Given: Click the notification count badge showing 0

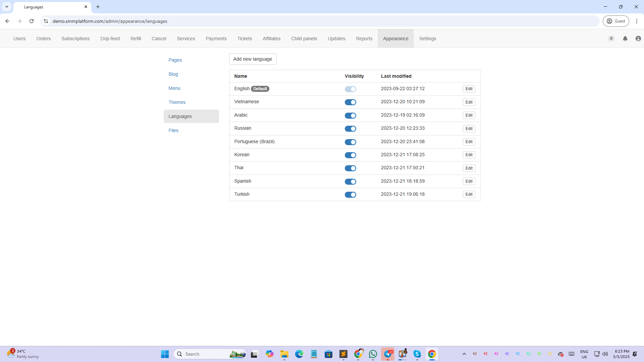Looking at the screenshot, I should [611, 39].
